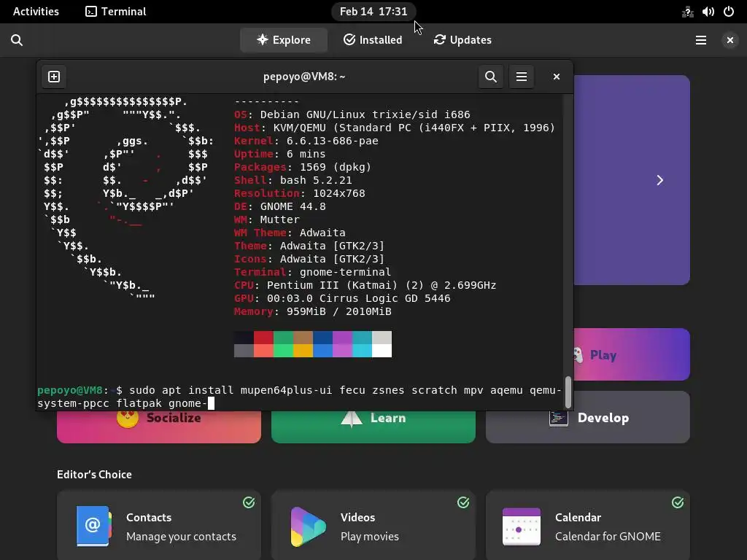Click the power icon in top bar

click(x=729, y=12)
